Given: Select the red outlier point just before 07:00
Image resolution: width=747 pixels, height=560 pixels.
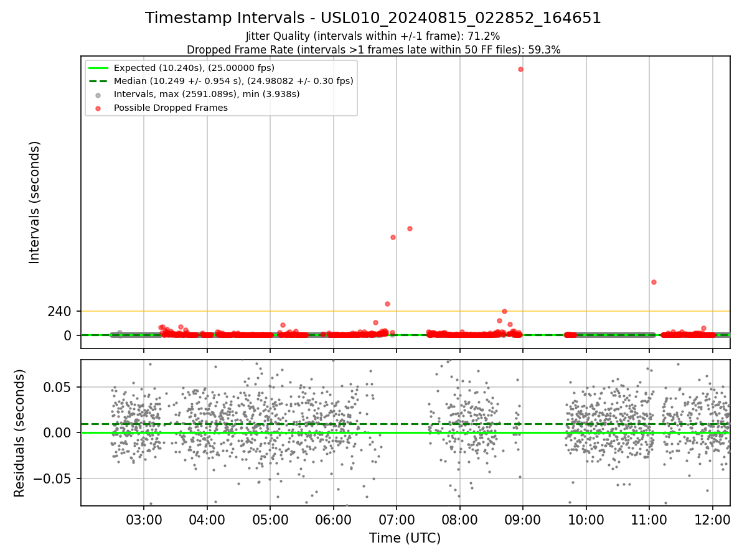Looking at the screenshot, I should pos(393,237).
